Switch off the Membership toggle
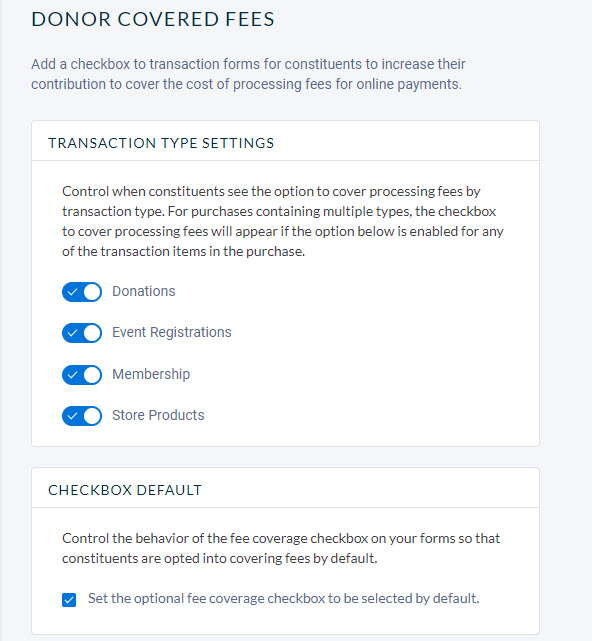Image resolution: width=592 pixels, height=641 pixels. (x=82, y=375)
